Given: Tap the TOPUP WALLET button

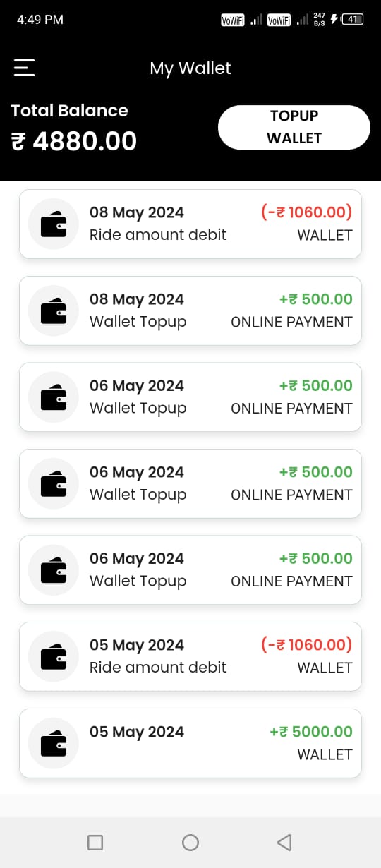Looking at the screenshot, I should tap(294, 127).
